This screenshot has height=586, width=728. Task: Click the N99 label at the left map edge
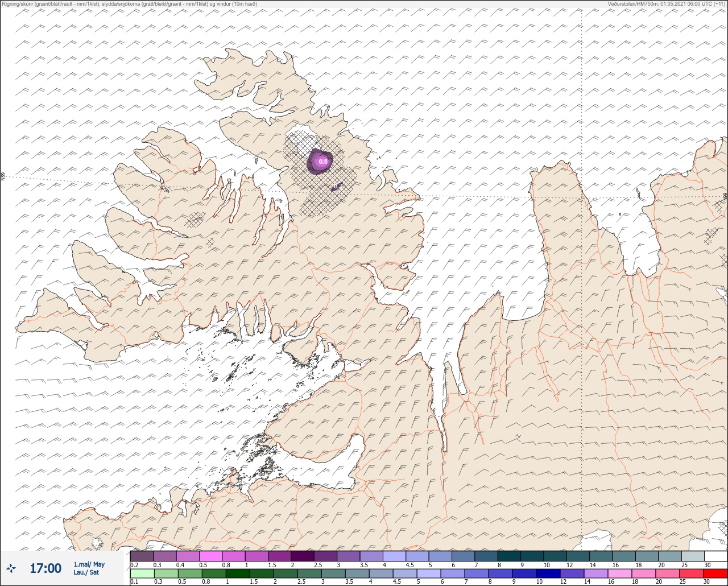pos(3,177)
